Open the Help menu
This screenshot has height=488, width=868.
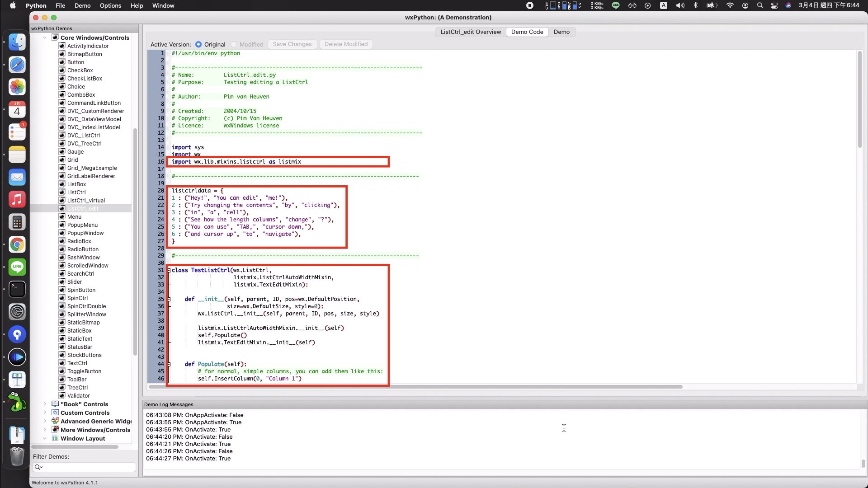[x=137, y=5]
